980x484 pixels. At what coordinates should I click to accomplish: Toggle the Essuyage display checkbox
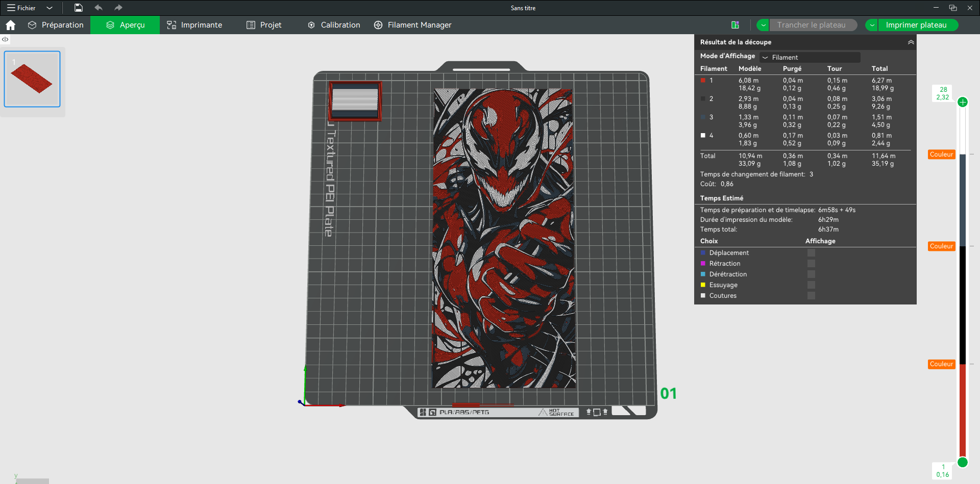pyautogui.click(x=811, y=285)
